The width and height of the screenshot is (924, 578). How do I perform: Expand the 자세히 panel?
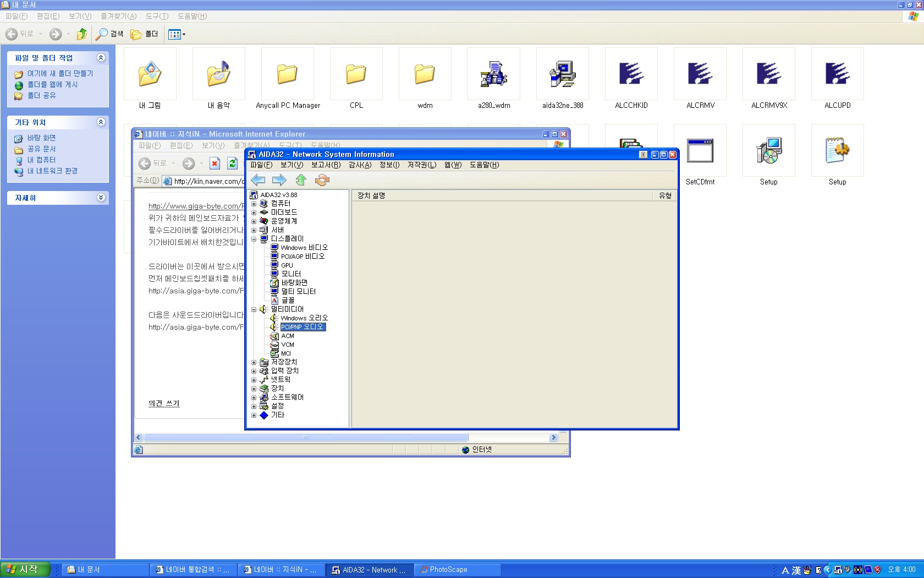pos(101,198)
